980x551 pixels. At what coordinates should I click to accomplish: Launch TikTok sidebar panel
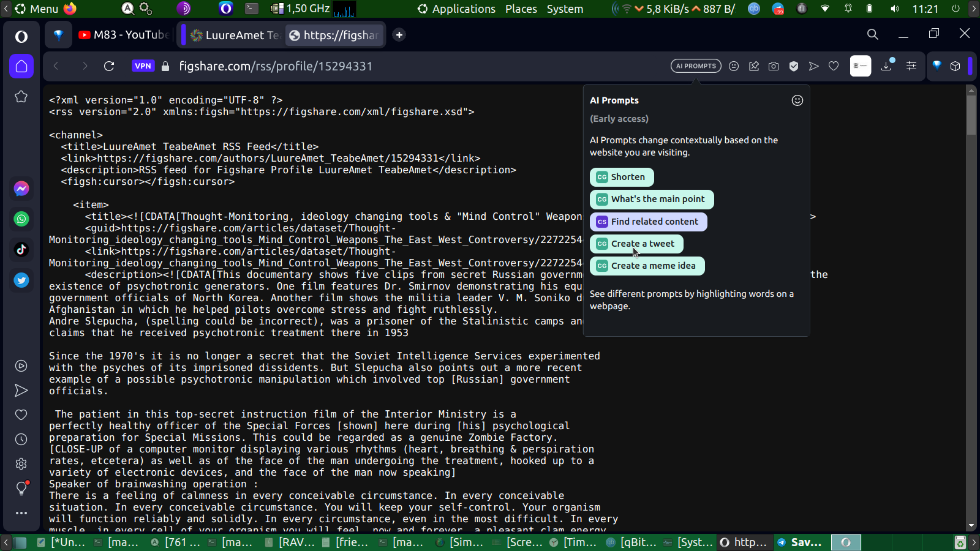point(21,249)
